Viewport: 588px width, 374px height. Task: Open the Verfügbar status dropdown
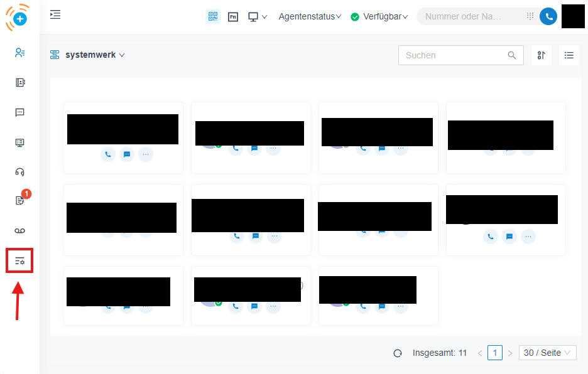pos(379,17)
